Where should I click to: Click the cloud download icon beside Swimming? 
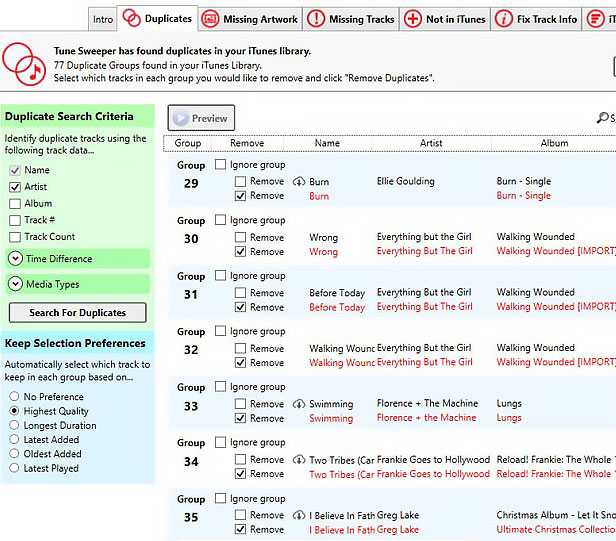(x=299, y=404)
